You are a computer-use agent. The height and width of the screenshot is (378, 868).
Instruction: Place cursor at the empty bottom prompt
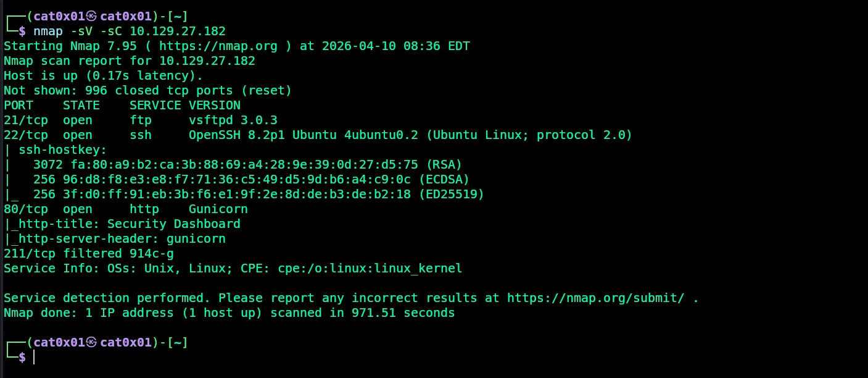35,357
